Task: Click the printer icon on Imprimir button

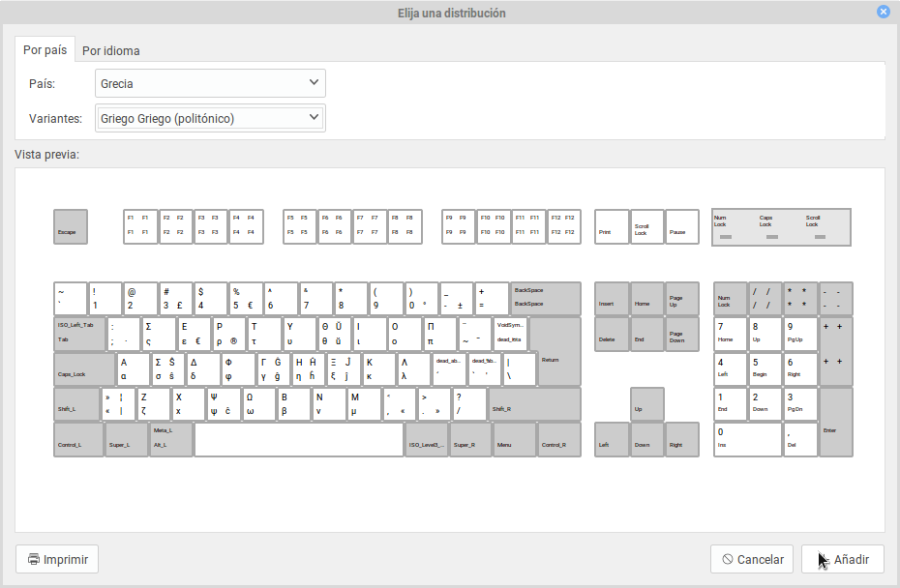Action: click(x=34, y=559)
